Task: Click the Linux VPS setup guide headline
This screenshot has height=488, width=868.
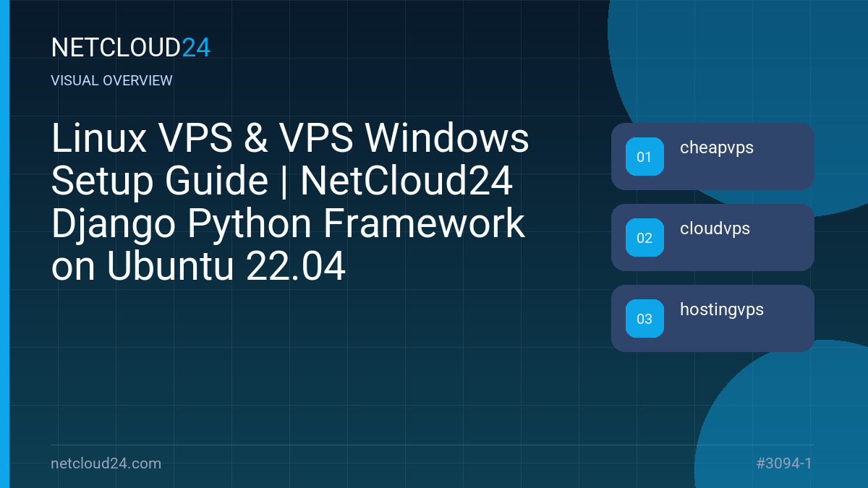Action: click(290, 203)
